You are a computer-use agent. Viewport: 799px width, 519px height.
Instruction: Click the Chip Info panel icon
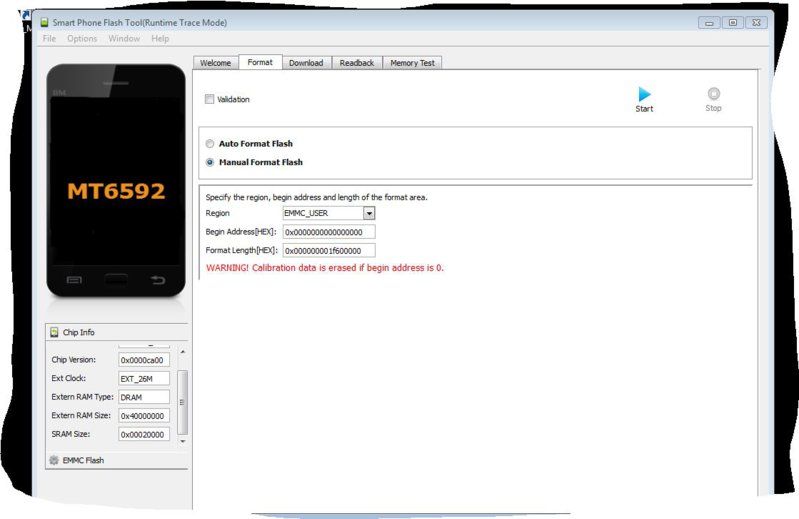[54, 333]
